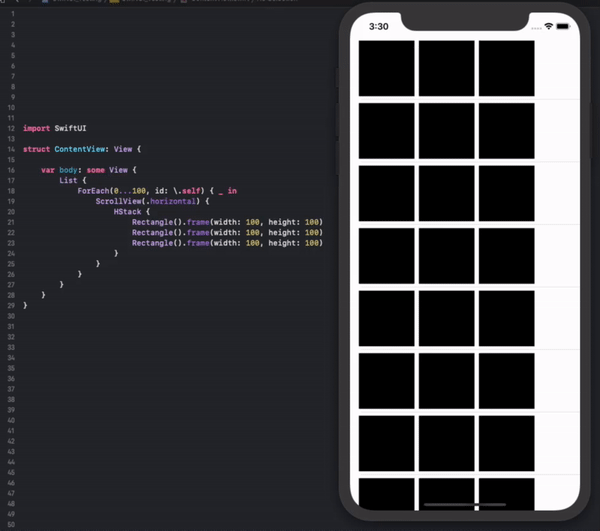
Task: Place cursor on the "import" keyword
Action: 36,128
